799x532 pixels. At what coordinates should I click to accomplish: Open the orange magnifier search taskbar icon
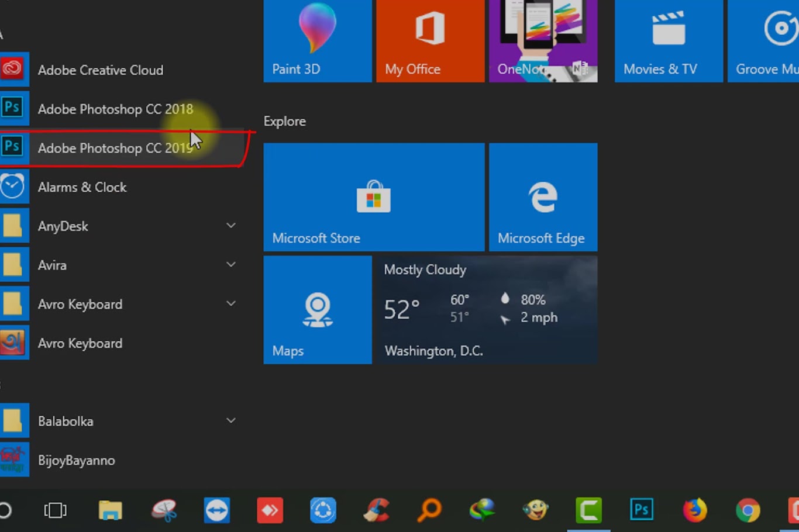(429, 510)
